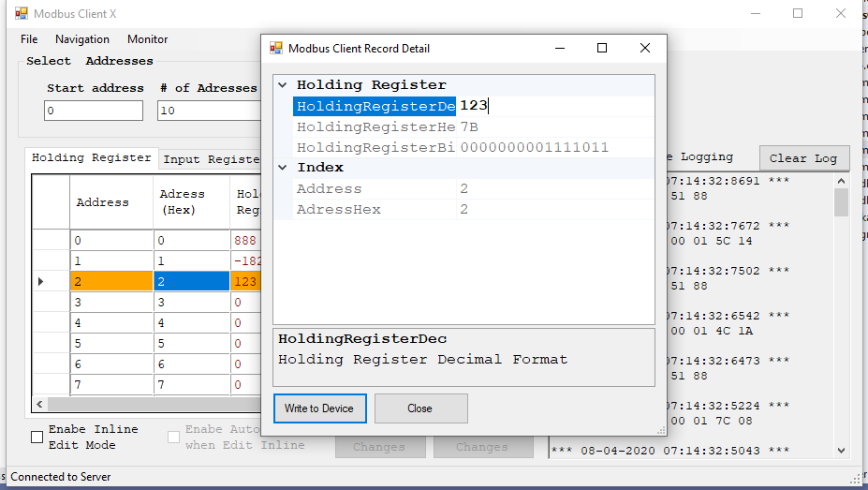Click holding register value 888

pos(245,240)
